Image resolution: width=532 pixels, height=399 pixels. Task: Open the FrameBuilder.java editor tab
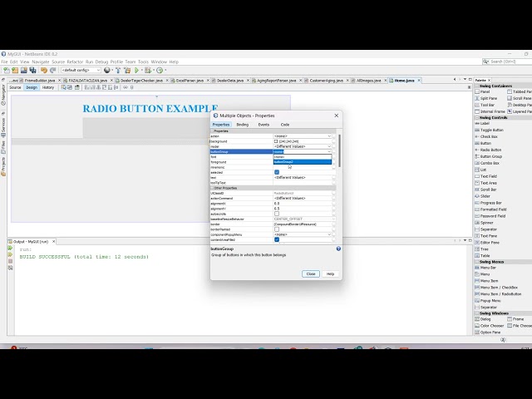(40, 81)
